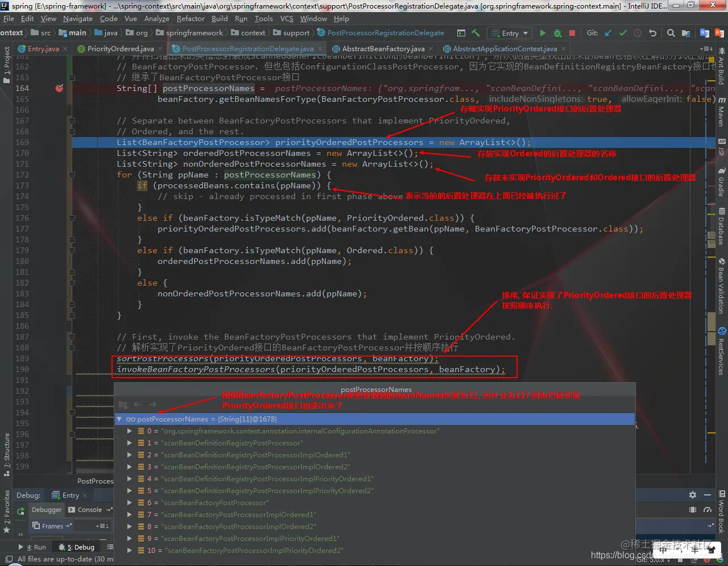Click the Git rollback undo arrow icon
Screen dimensions: 728x566
click(x=652, y=33)
